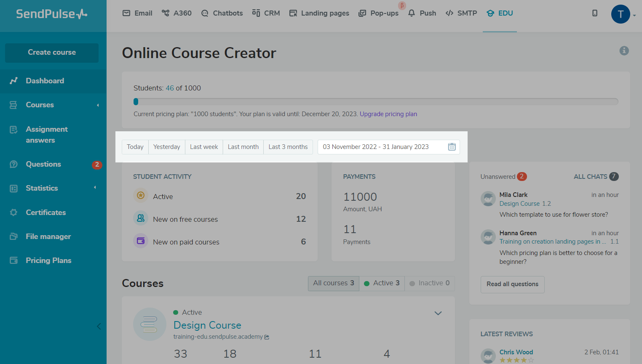Expand the Design Course card chevron
This screenshot has height=364, width=642.
coord(438,313)
